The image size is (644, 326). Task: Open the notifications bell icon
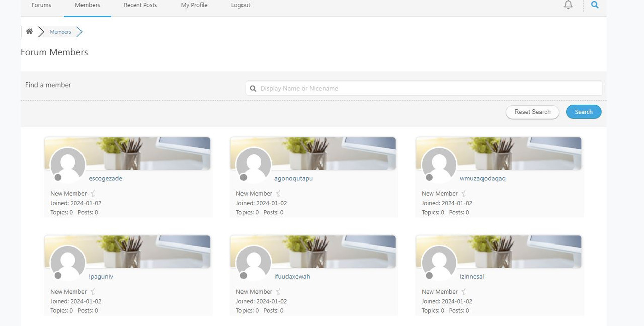[x=568, y=5]
